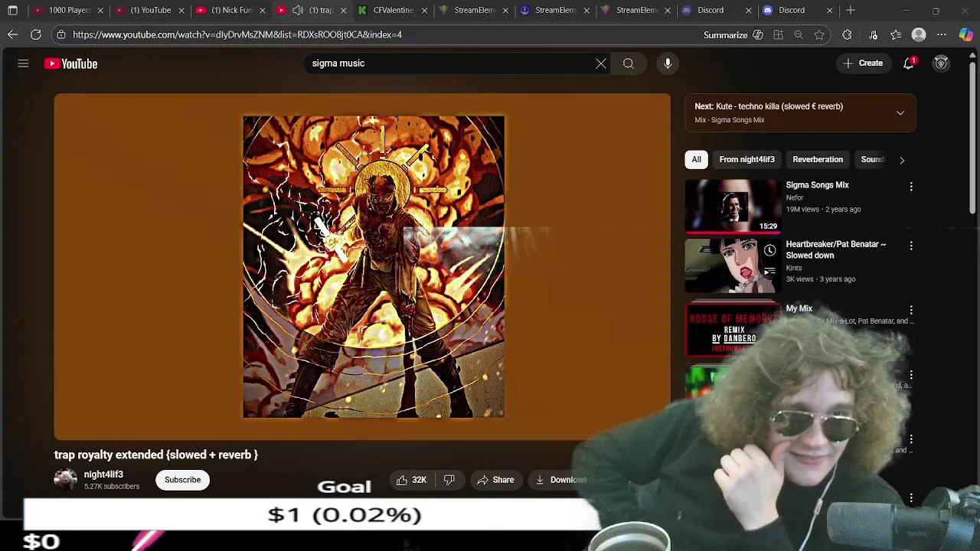980x551 pixels.
Task: Open the House of Memories mix thumbnail
Action: 732,330
